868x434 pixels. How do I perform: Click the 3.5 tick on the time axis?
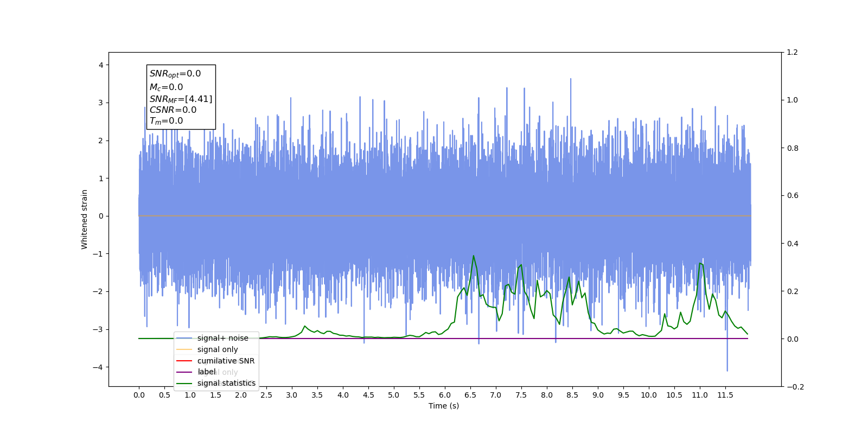(x=317, y=395)
